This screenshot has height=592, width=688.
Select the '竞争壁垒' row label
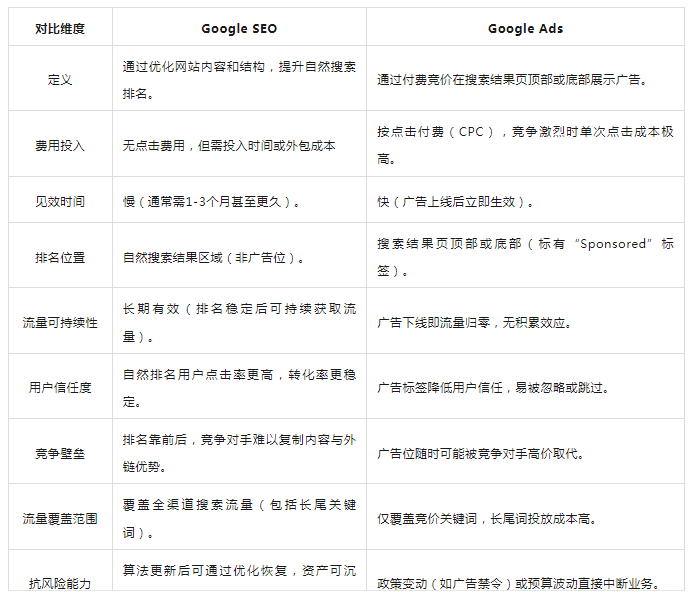pyautogui.click(x=60, y=452)
